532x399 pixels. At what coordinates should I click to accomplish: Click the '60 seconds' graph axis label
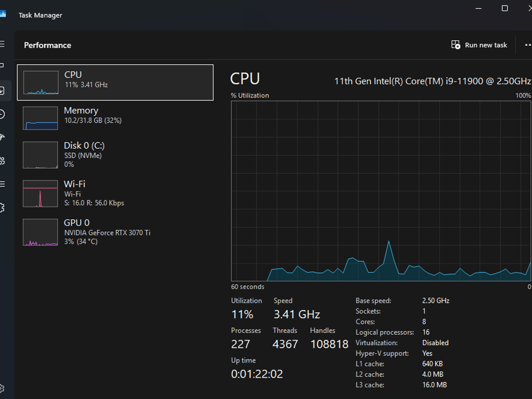pos(248,287)
